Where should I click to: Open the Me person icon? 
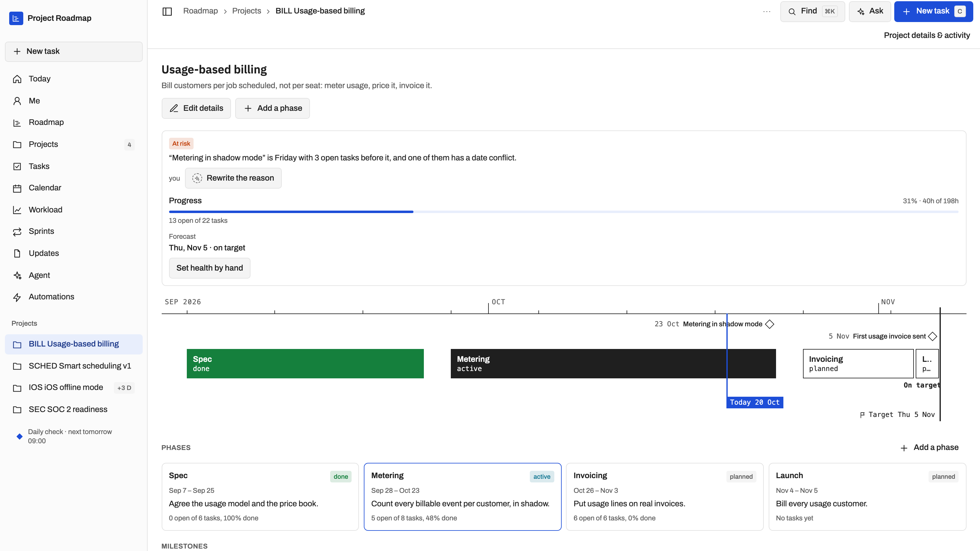tap(17, 101)
